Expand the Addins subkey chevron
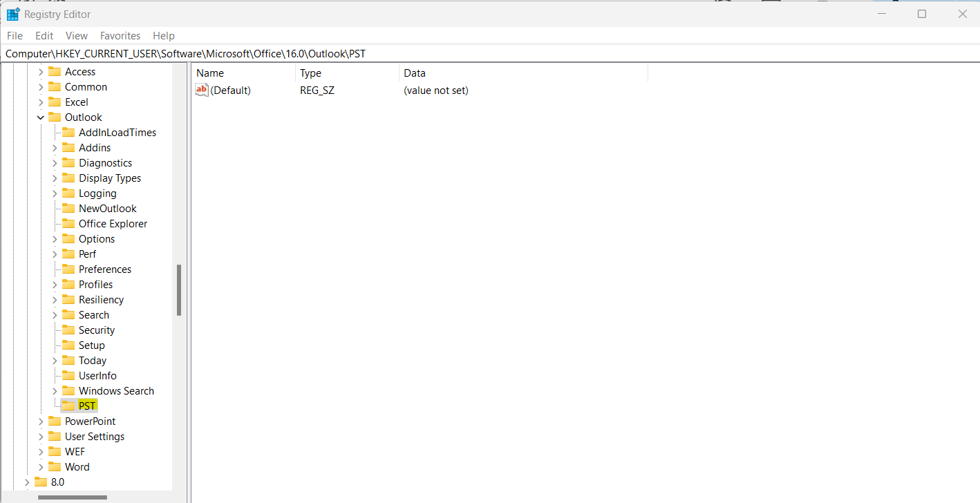 pyautogui.click(x=55, y=148)
